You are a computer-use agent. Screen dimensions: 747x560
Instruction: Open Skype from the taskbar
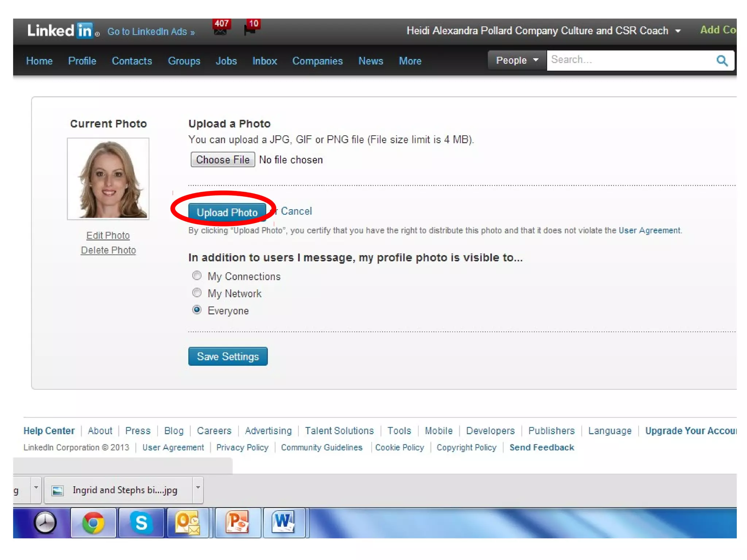tap(141, 523)
